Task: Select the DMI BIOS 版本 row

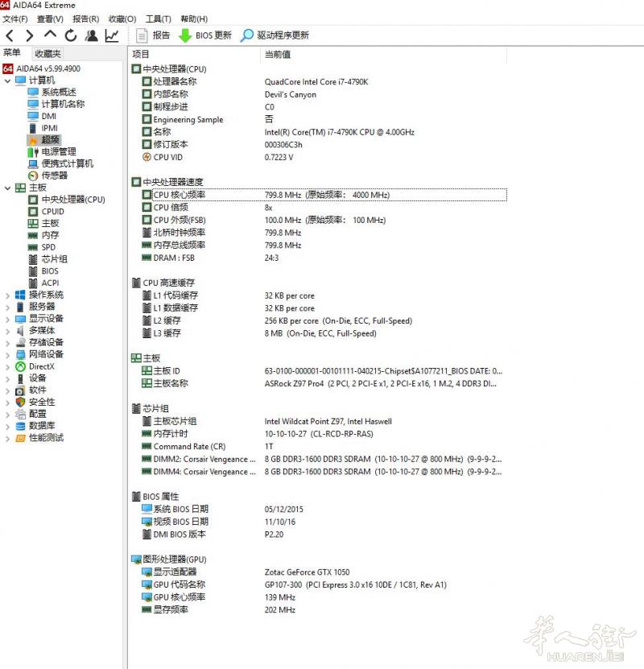Action: pyautogui.click(x=324, y=535)
